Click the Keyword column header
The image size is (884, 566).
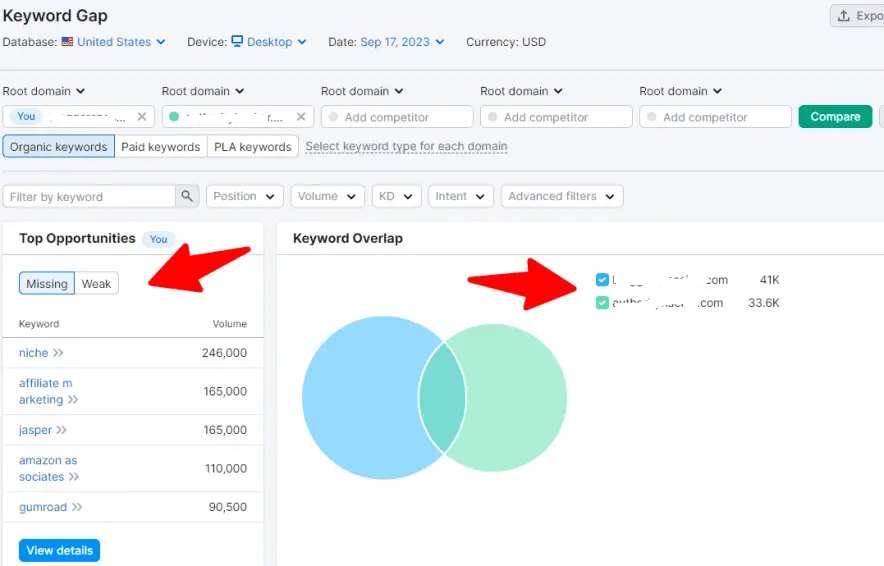pyautogui.click(x=39, y=324)
